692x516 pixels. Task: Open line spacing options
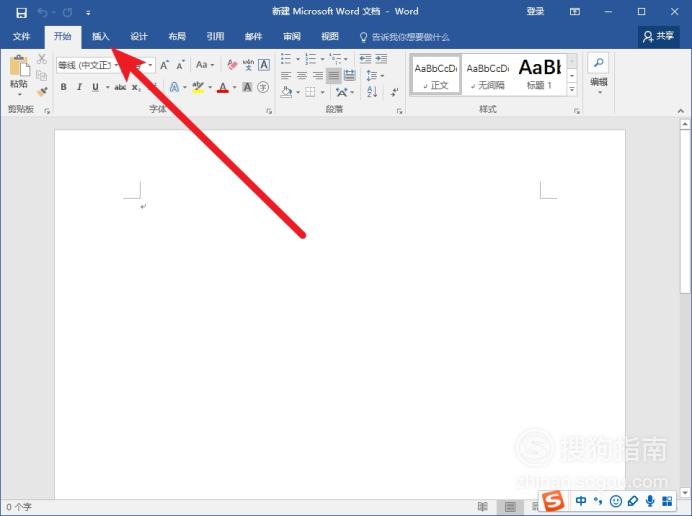coord(375,75)
